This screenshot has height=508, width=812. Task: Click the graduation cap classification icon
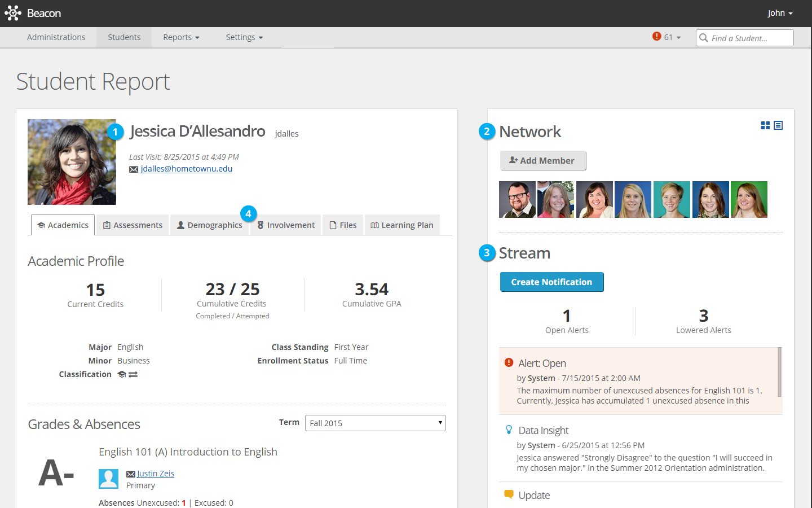(121, 374)
